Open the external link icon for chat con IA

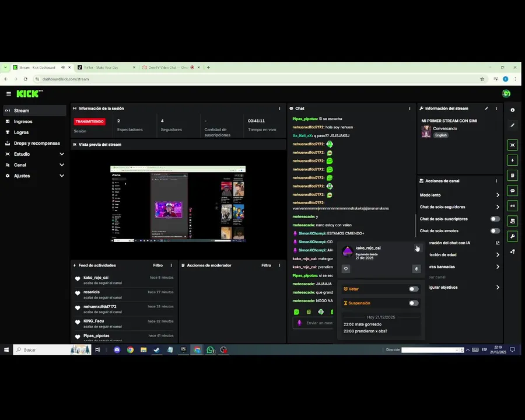coord(498,243)
